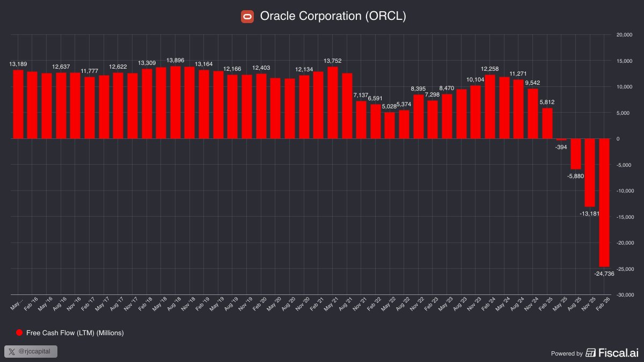
Task: Click the Fiscal.ai logo icon
Action: pos(591,353)
